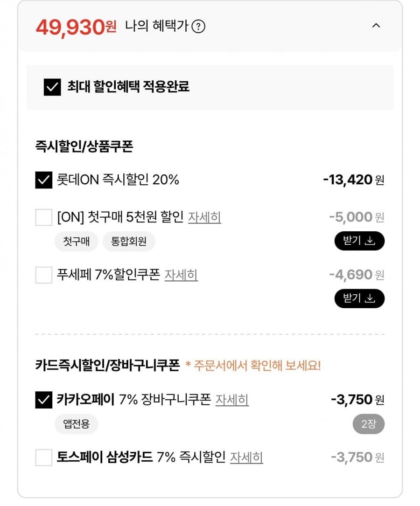Click the help icon next to 나의 혜택가
420x506 pixels.
(x=199, y=27)
